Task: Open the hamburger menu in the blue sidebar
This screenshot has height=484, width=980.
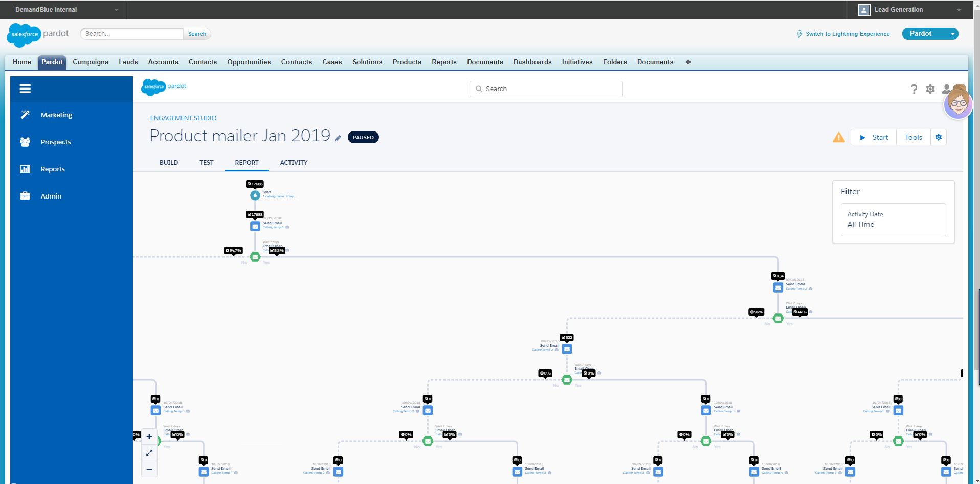Action: 25,89
